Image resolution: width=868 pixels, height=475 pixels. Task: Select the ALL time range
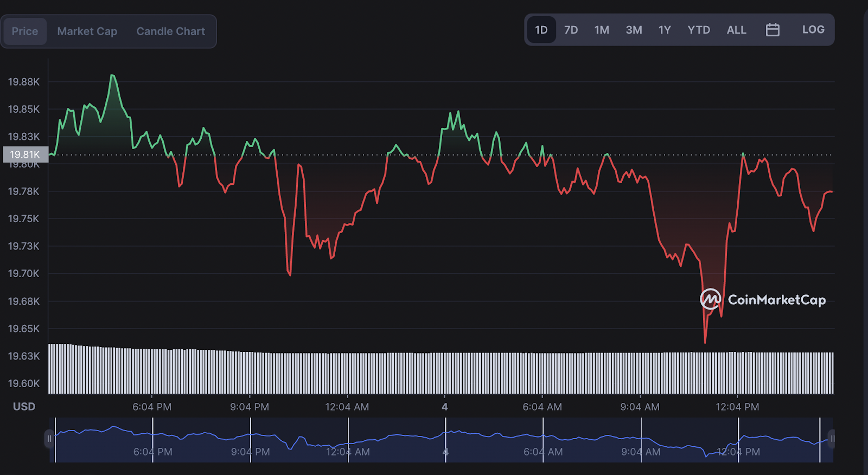click(736, 30)
